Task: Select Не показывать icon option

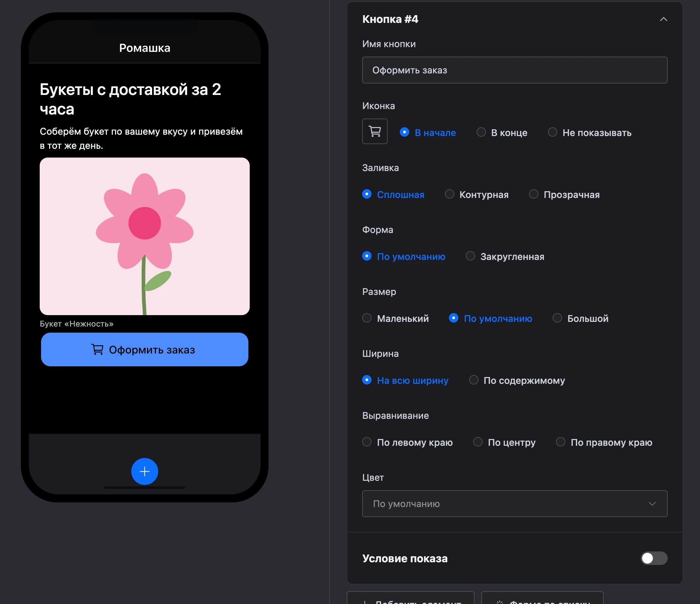Action: pyautogui.click(x=590, y=133)
